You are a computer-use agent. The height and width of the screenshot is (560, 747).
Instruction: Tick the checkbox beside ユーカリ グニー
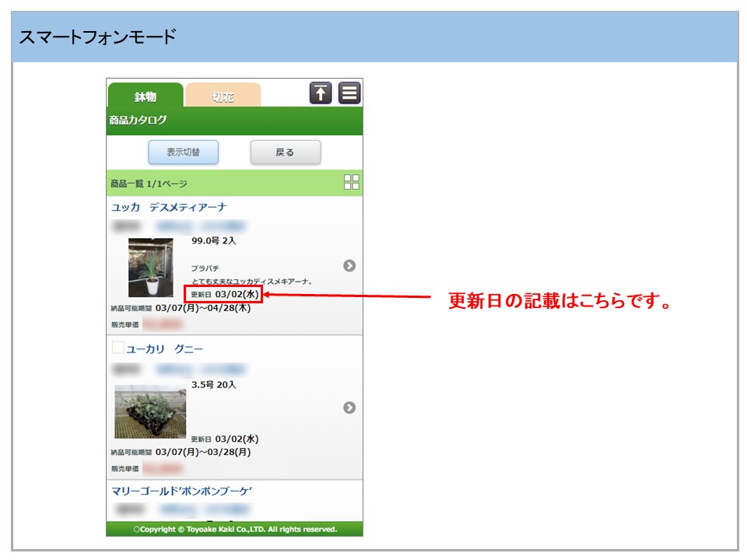coord(118,348)
